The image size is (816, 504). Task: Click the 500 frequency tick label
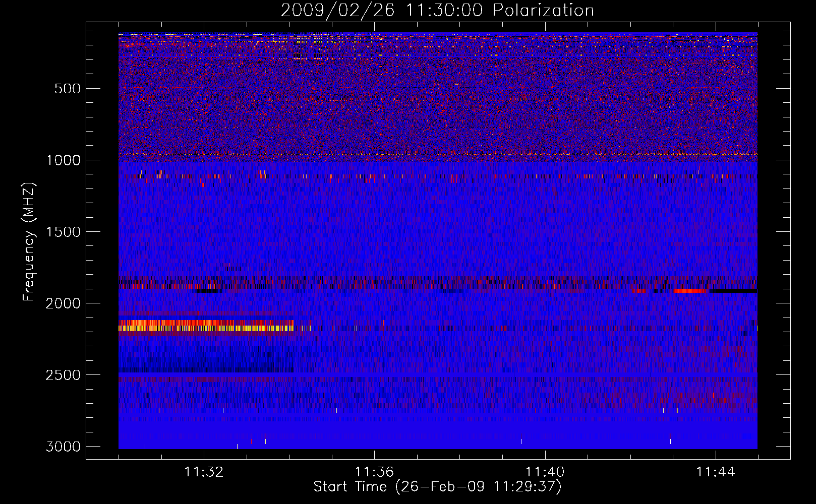(68, 89)
